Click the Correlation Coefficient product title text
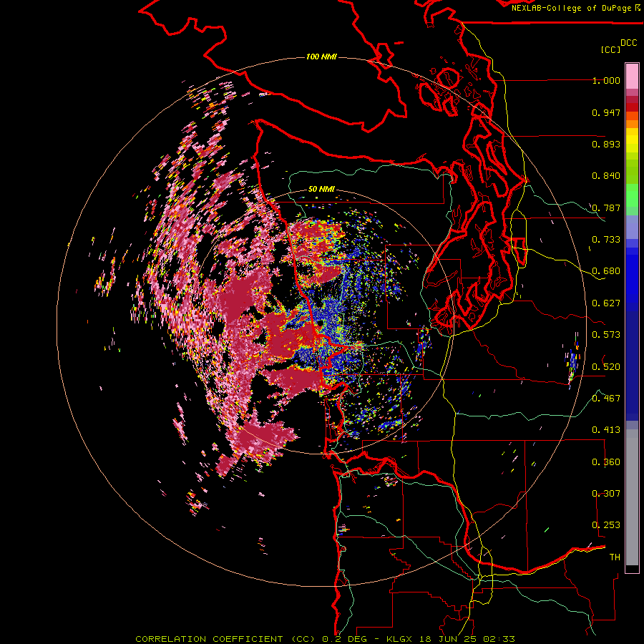 [225, 639]
